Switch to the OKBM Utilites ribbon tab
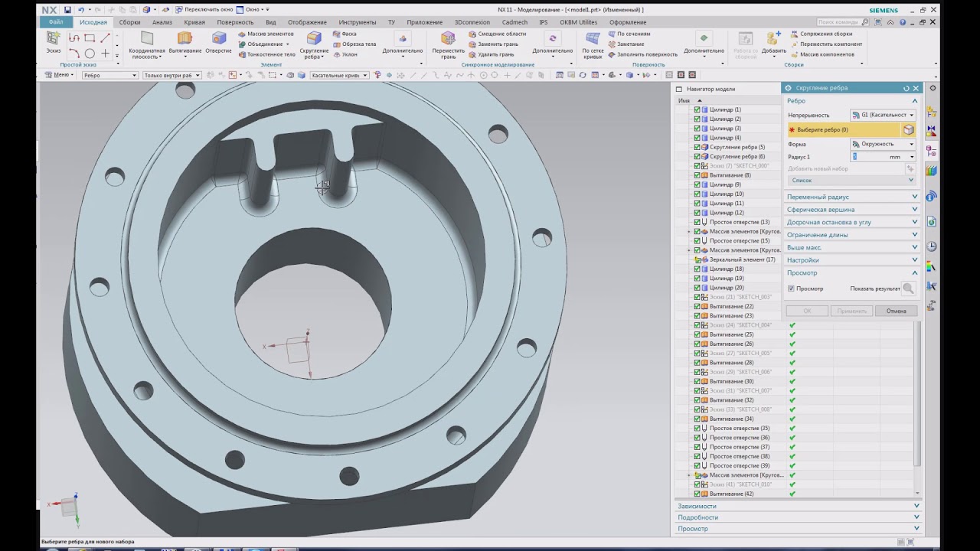 pos(579,22)
